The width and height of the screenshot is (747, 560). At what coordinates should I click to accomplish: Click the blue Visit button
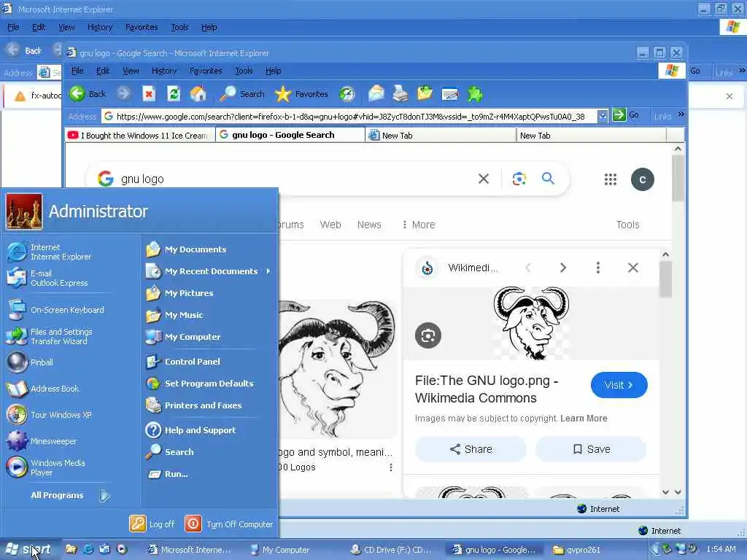pyautogui.click(x=619, y=385)
